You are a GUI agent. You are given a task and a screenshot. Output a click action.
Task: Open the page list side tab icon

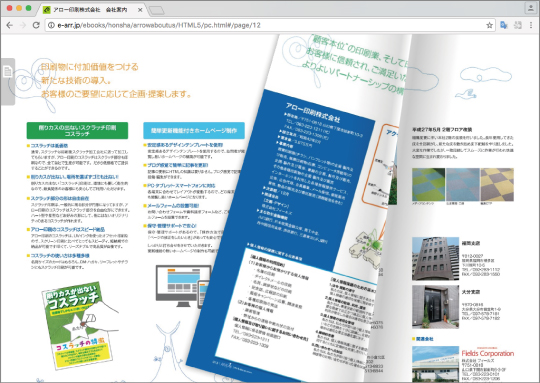coord(8,72)
